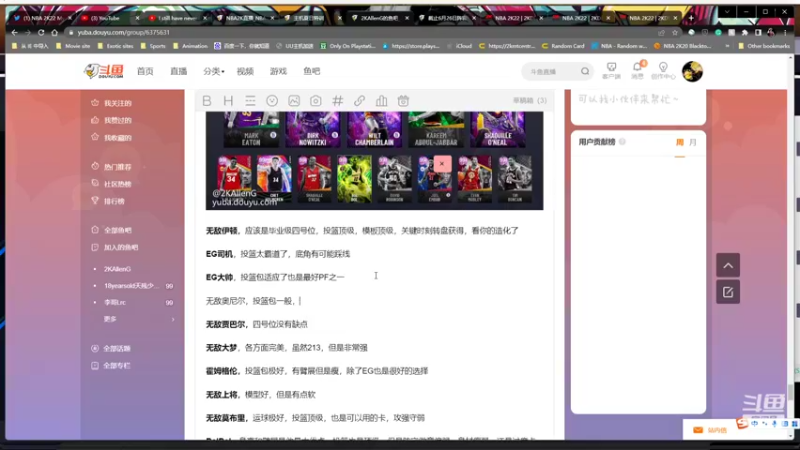
Task: Open 直播 in Douyu navigation
Action: click(x=179, y=71)
